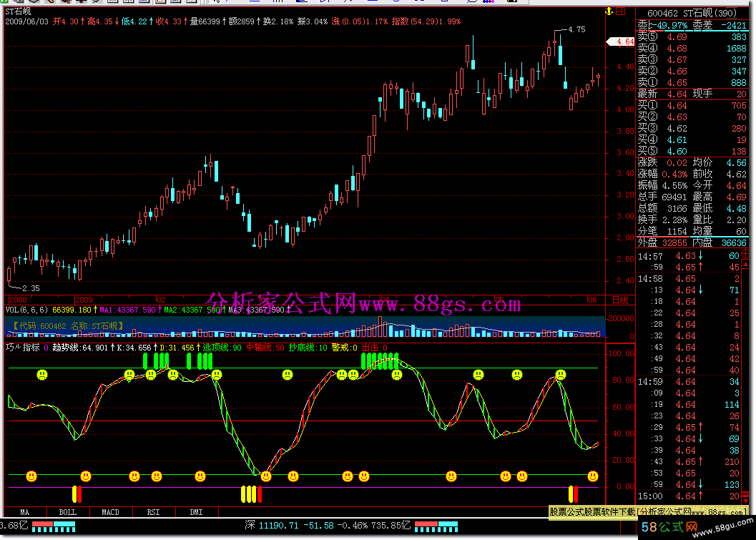Viewport: 756px width, 540px height.
Task: Click the 量比 2.20 volume ratio value
Action: pyautogui.click(x=720, y=220)
